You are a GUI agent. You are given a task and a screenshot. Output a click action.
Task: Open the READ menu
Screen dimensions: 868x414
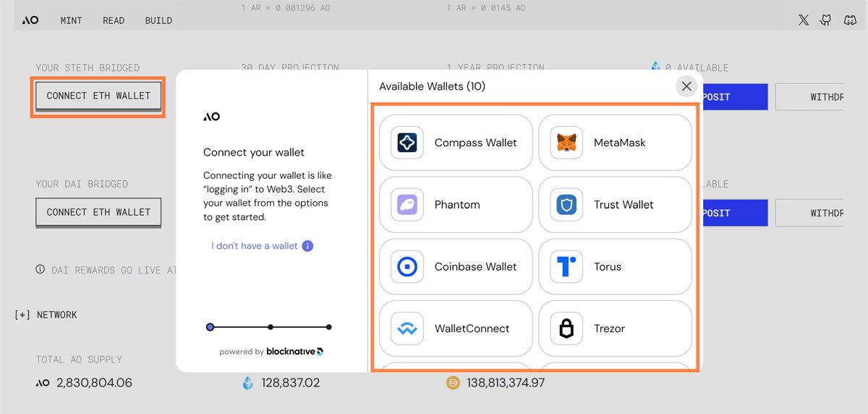click(114, 20)
